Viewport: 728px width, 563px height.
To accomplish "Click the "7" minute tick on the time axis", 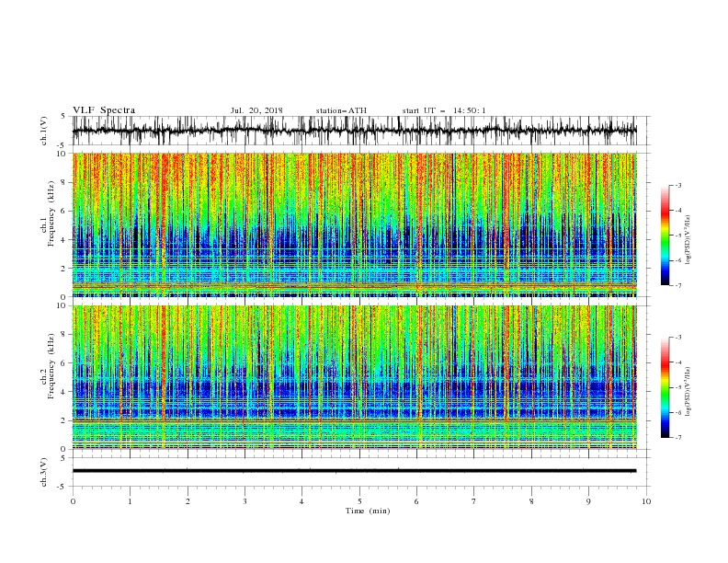I will 474,501.
